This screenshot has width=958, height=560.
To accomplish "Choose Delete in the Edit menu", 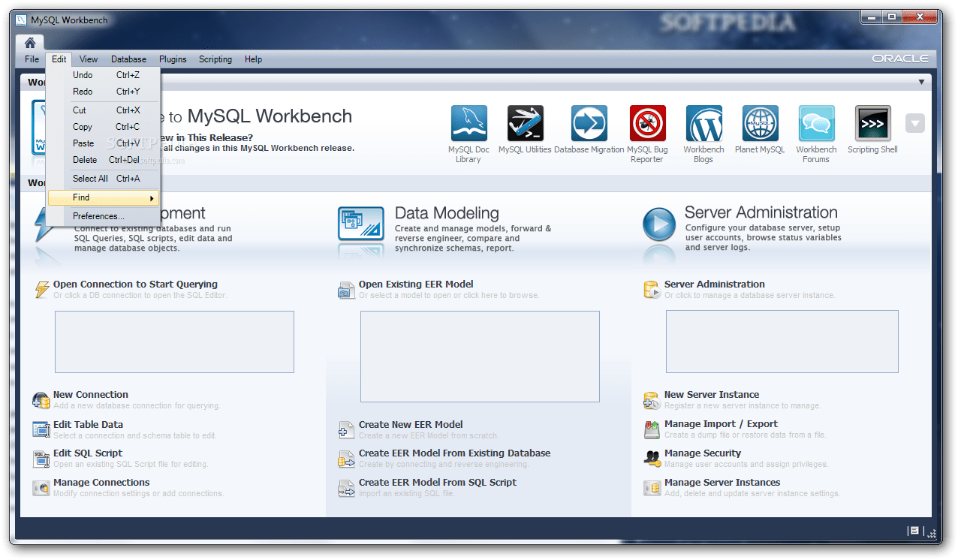I will point(104,160).
